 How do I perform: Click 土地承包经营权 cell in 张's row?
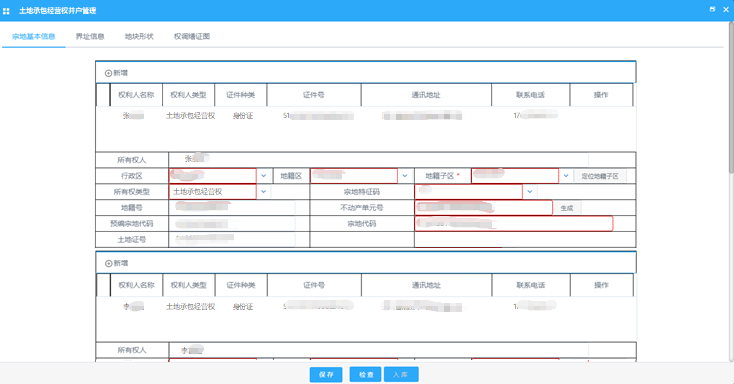190,116
